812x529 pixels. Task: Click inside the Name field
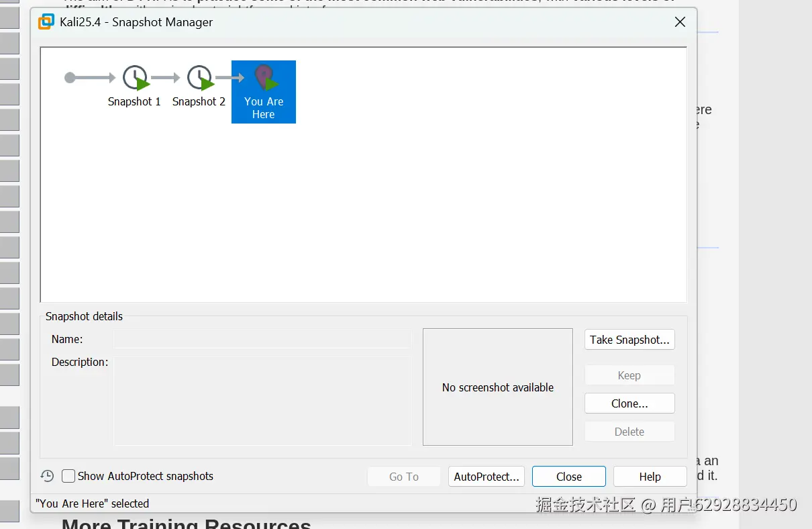262,340
